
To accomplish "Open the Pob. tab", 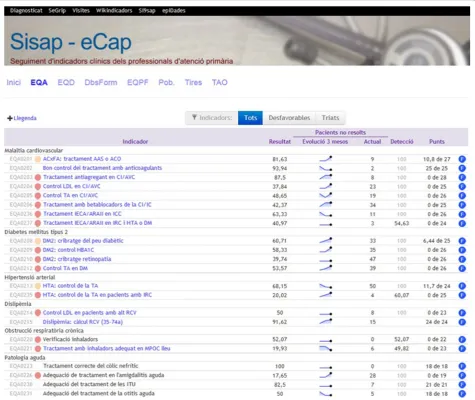I will pyautogui.click(x=166, y=82).
